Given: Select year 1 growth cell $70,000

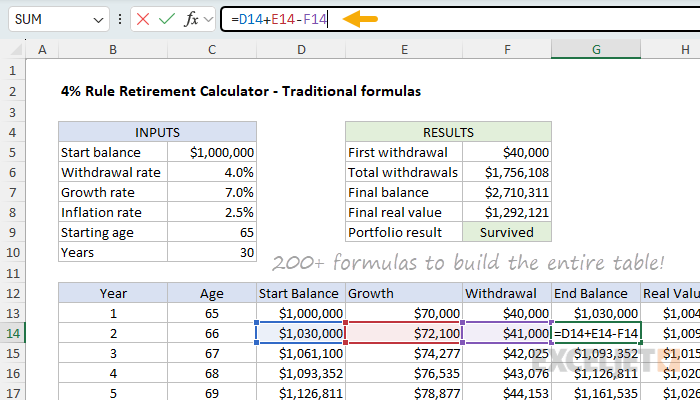Looking at the screenshot, I should point(404,313).
